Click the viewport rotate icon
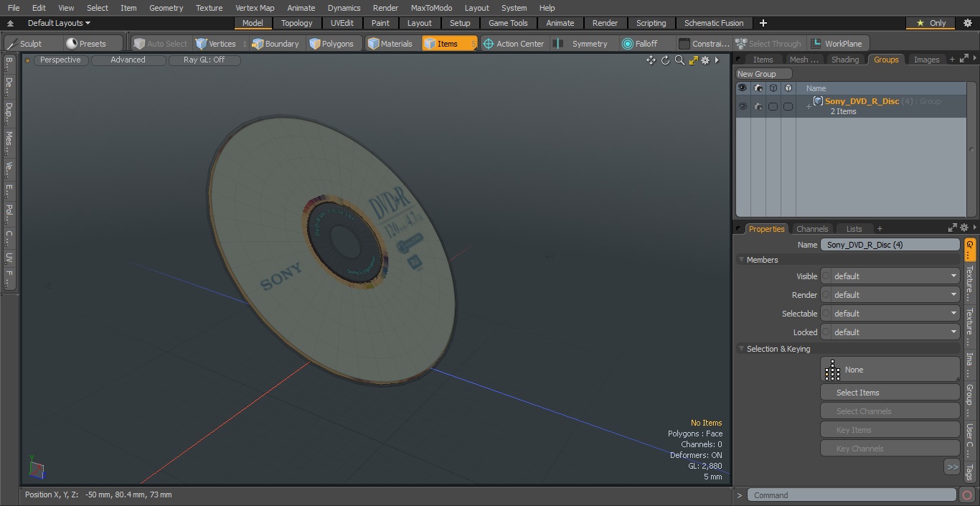The width and height of the screenshot is (980, 506). click(665, 60)
